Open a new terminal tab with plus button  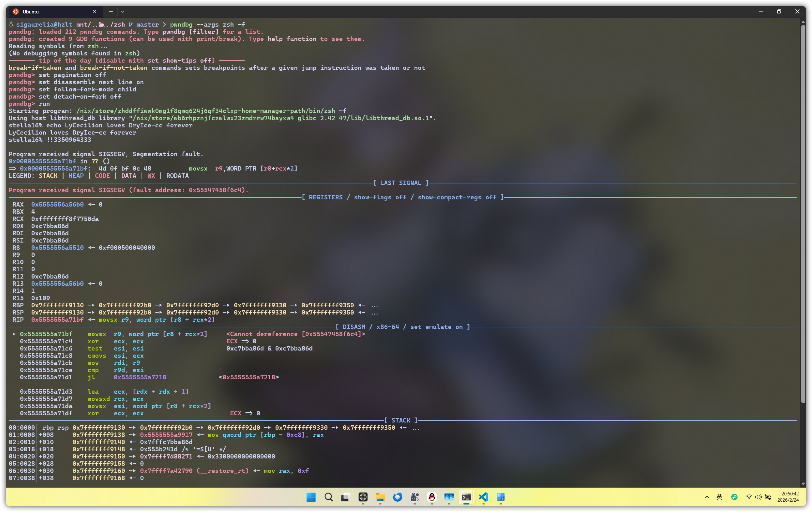point(111,12)
